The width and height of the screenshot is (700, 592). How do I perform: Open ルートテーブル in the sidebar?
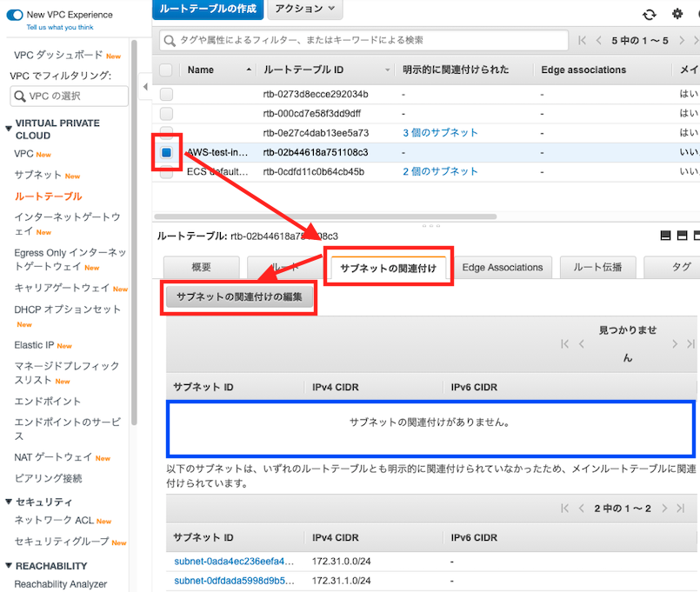[48, 196]
